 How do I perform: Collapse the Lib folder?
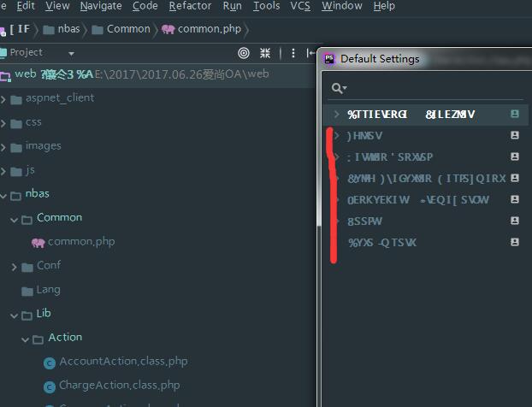tap(14, 316)
